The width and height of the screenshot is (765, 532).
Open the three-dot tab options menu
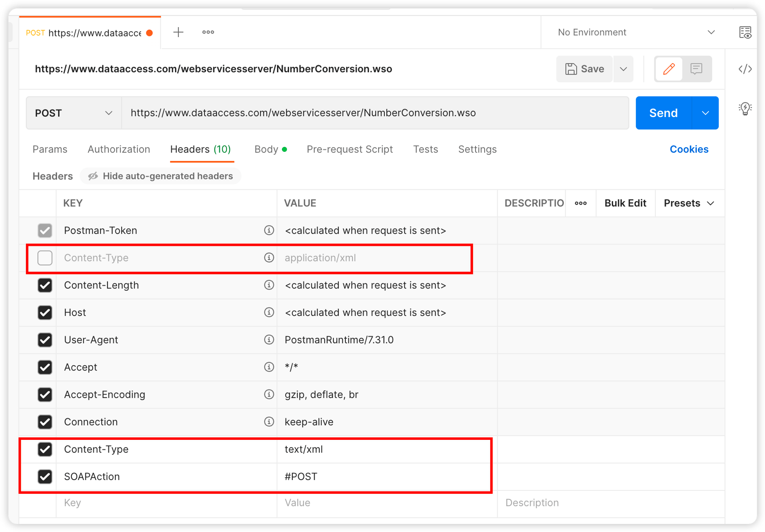pos(208,32)
